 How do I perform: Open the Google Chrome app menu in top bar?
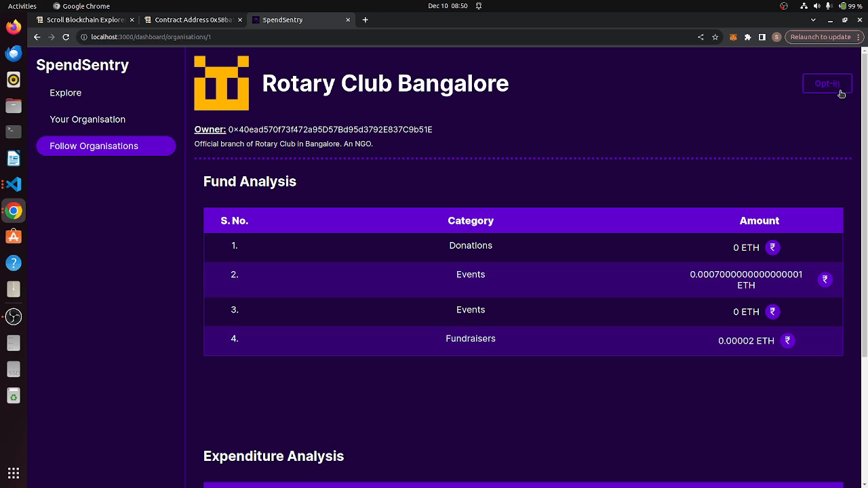81,6
